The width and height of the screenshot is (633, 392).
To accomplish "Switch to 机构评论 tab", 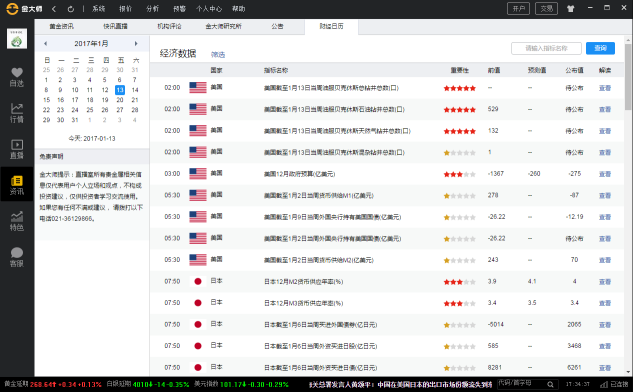I will [169, 26].
